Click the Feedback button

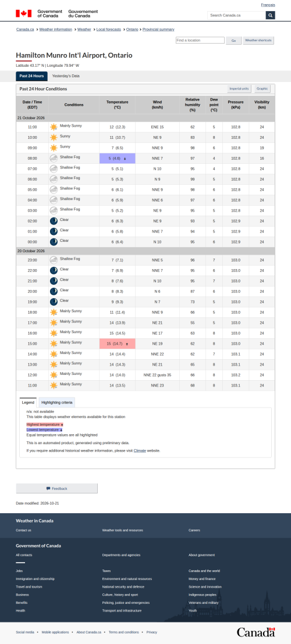click(56, 488)
